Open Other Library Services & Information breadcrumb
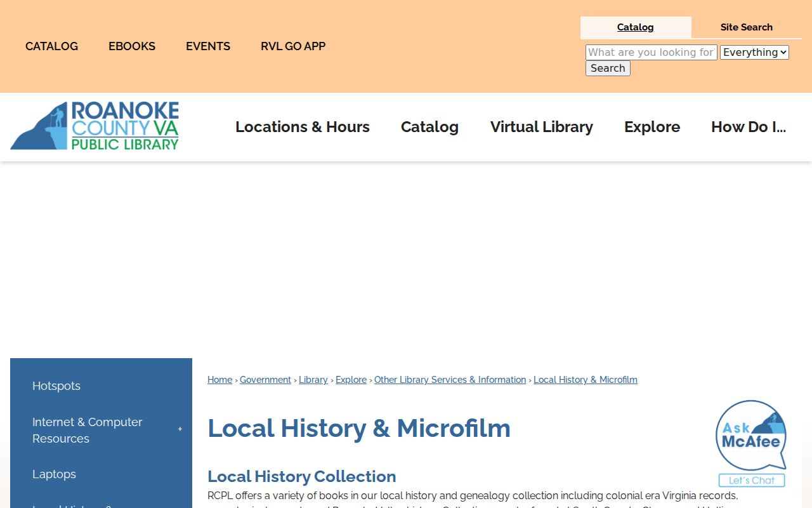 point(450,380)
